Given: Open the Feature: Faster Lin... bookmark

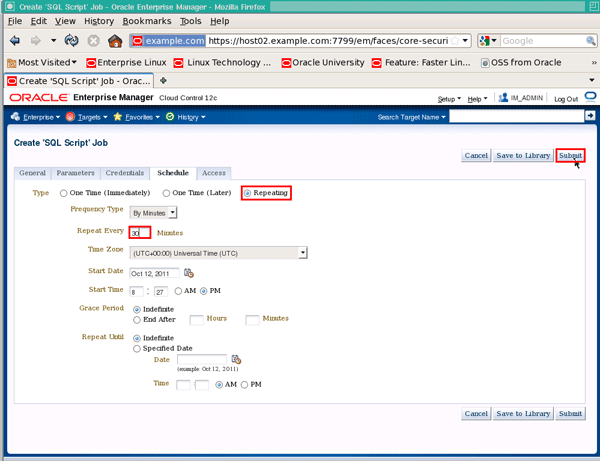Looking at the screenshot, I should 421,62.
